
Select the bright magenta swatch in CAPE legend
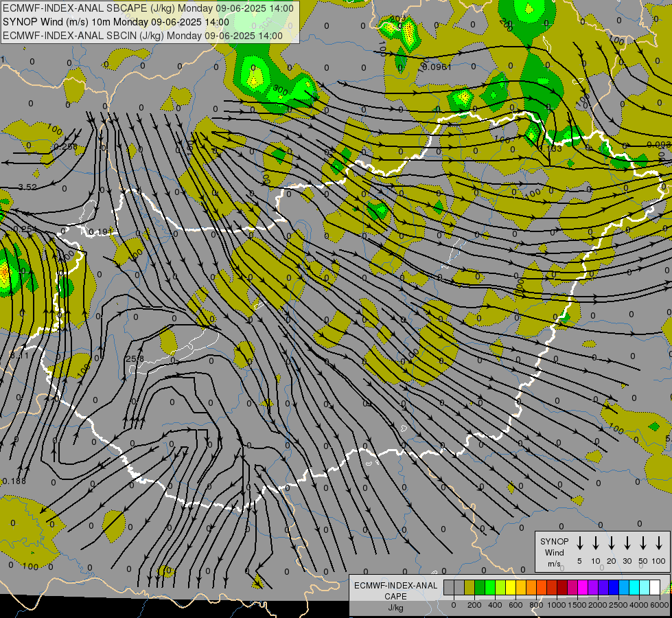click(583, 587)
